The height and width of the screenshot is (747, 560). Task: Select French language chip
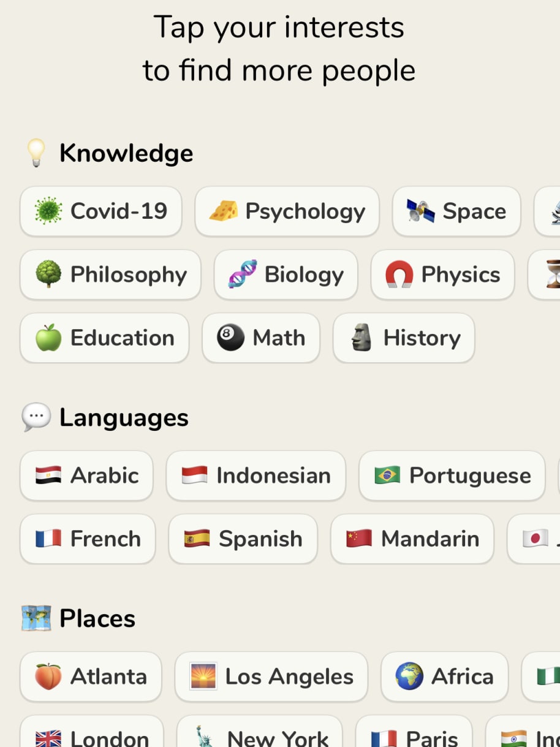[88, 539]
